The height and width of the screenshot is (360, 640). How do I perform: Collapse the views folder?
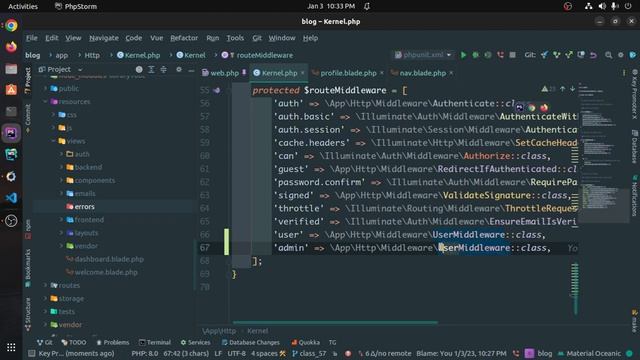coord(53,141)
